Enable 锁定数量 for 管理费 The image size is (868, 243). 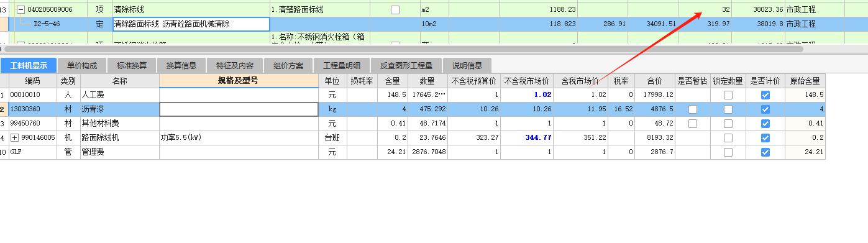(728, 152)
